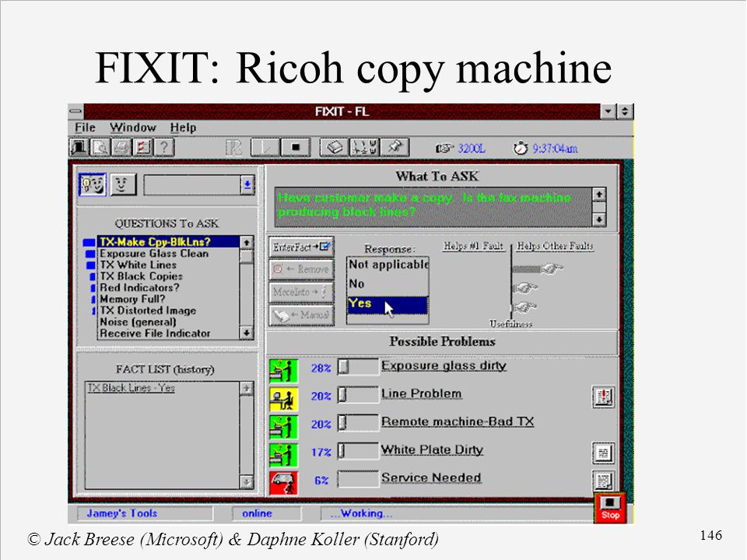This screenshot has height=560, width=747.
Task: Select question TX Distorted Image
Action: [169, 310]
